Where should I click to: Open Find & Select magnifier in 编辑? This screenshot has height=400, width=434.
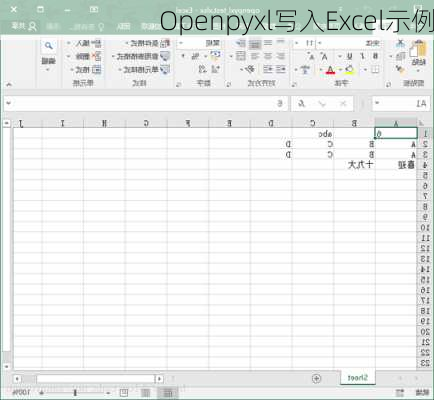(49, 46)
